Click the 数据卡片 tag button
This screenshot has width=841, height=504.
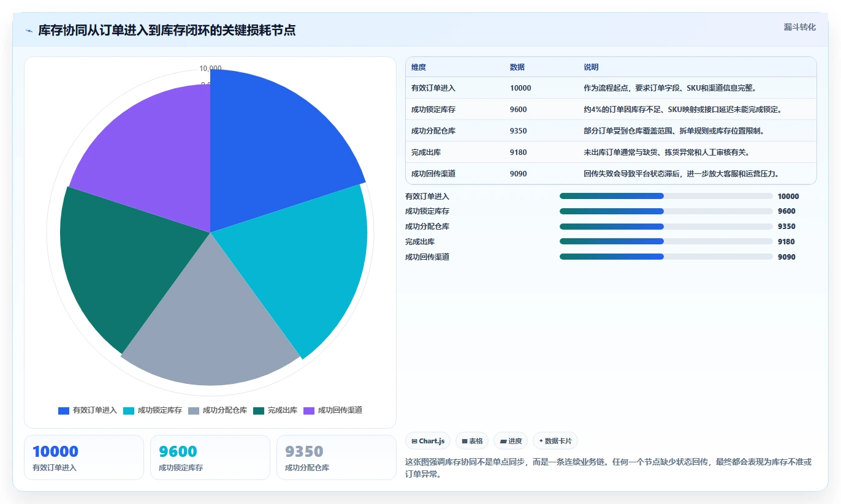tap(555, 441)
